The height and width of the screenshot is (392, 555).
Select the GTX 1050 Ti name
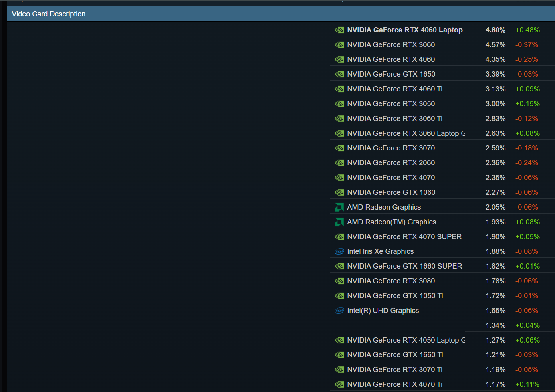(x=395, y=296)
